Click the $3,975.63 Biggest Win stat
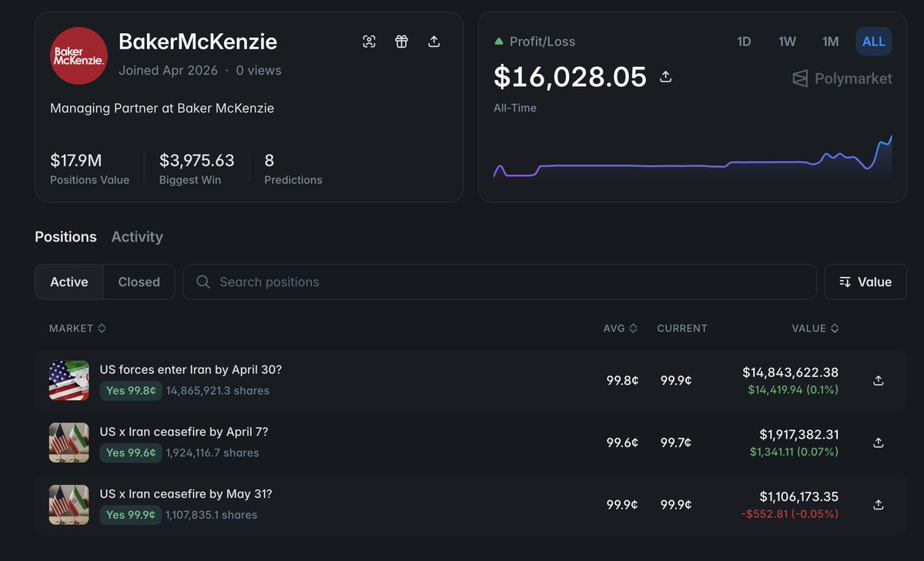The image size is (924, 561). point(197,169)
